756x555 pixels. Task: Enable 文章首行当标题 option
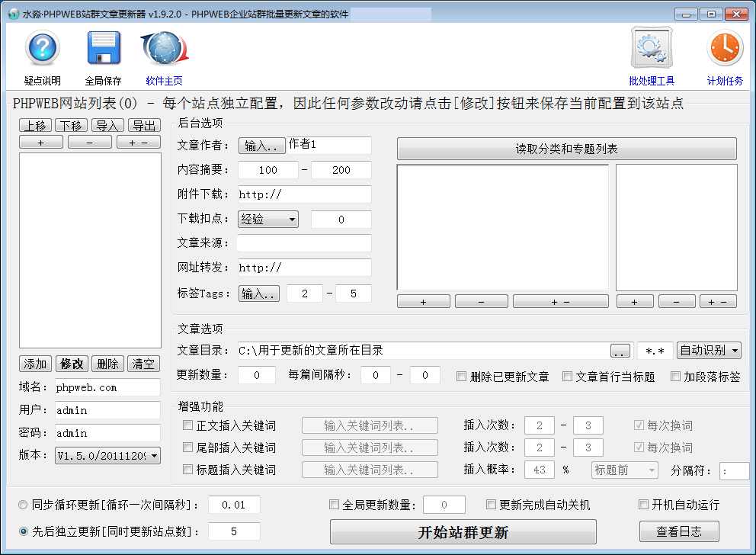(x=568, y=376)
